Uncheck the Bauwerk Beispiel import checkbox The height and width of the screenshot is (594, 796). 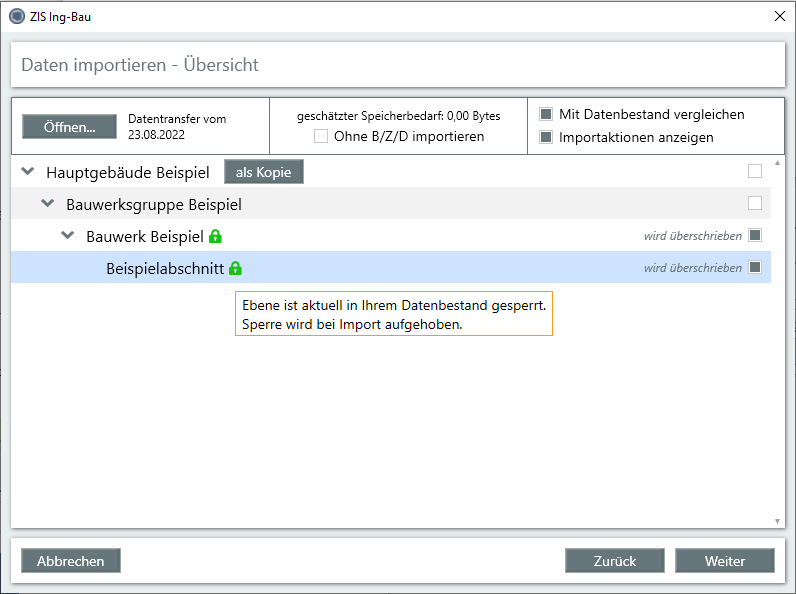point(755,235)
